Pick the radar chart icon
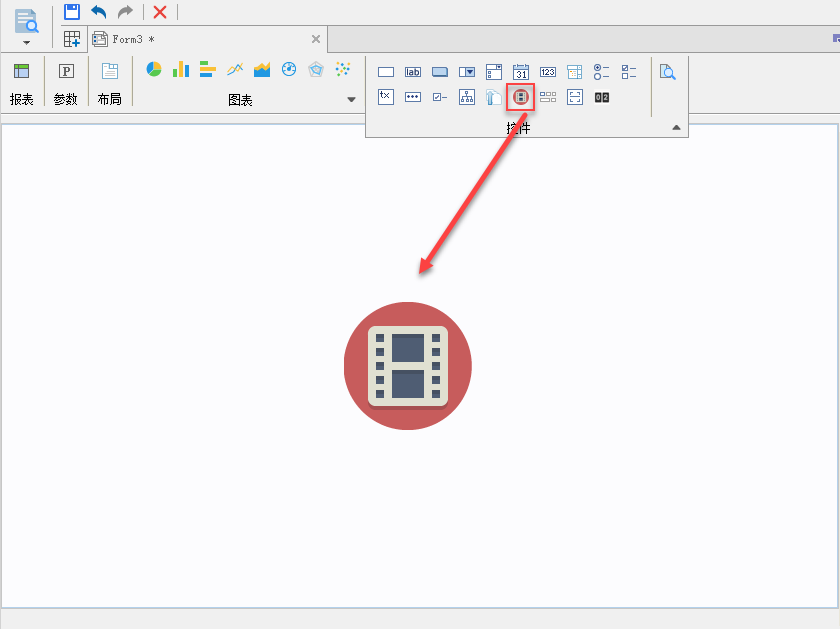The image size is (840, 629). click(x=316, y=69)
